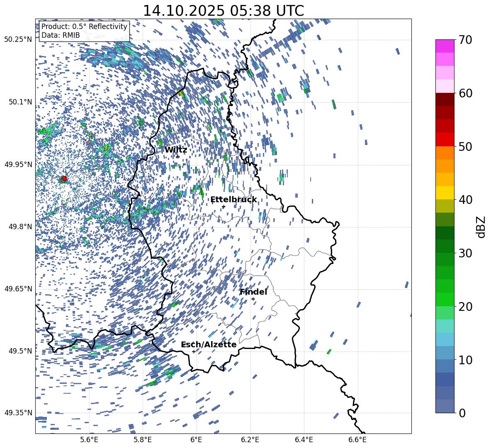This screenshot has width=491, height=448.
Task: Click the Findel station label
Action: pyautogui.click(x=253, y=292)
